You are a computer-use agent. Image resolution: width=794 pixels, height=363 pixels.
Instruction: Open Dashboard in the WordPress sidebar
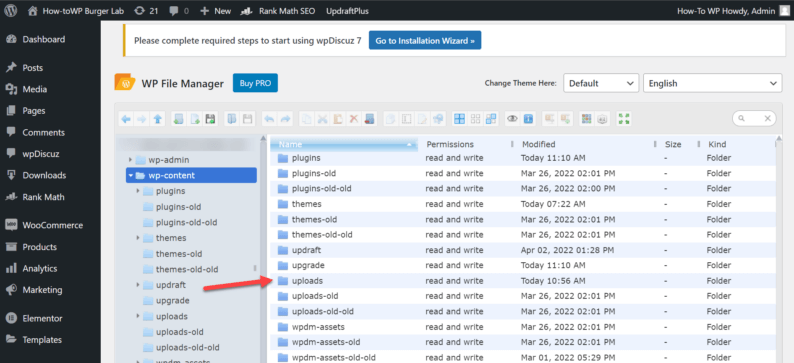click(44, 39)
